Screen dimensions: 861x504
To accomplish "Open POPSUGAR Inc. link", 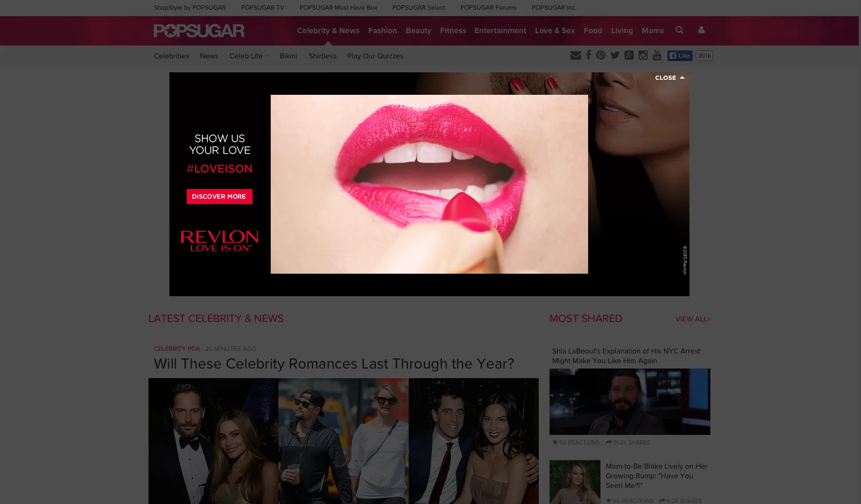I will [x=554, y=7].
